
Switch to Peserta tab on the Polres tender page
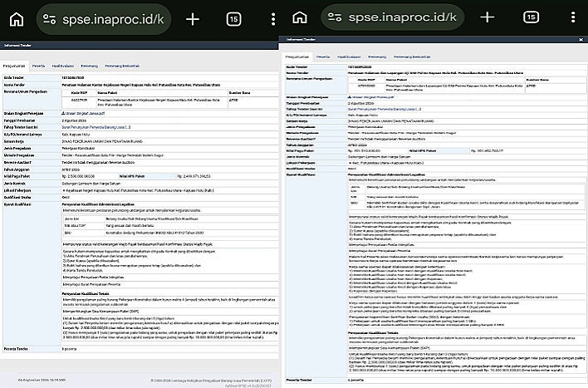coord(323,57)
